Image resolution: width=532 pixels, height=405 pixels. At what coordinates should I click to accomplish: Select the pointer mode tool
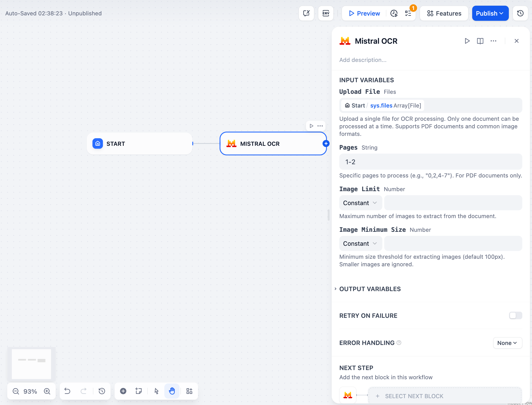pos(157,391)
